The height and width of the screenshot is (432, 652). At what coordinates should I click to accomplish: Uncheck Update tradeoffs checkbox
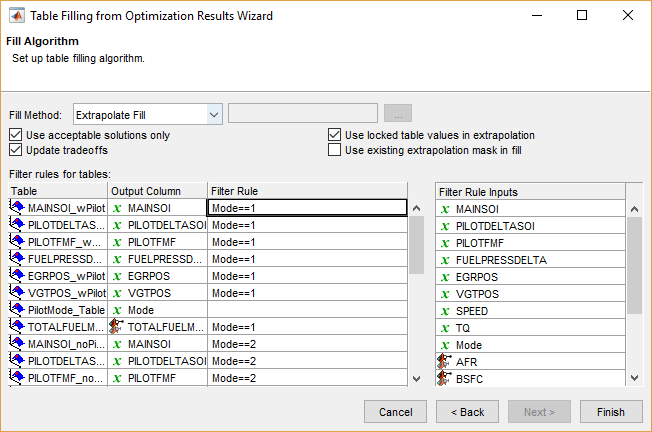(15, 150)
